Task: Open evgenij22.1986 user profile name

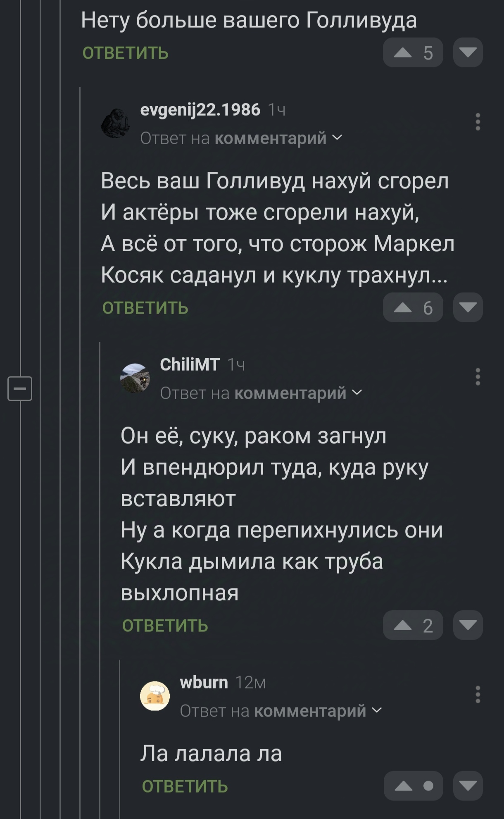Action: click(x=200, y=110)
